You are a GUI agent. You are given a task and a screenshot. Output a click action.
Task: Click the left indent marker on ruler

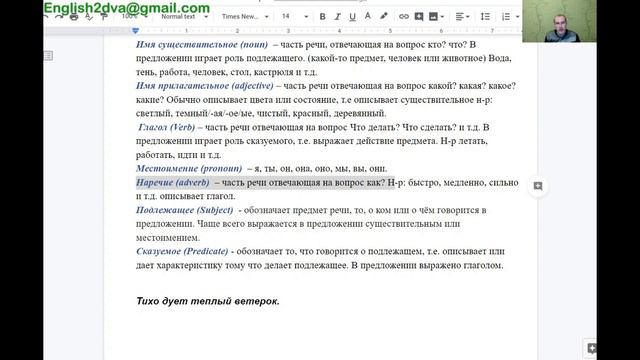coord(136,31)
